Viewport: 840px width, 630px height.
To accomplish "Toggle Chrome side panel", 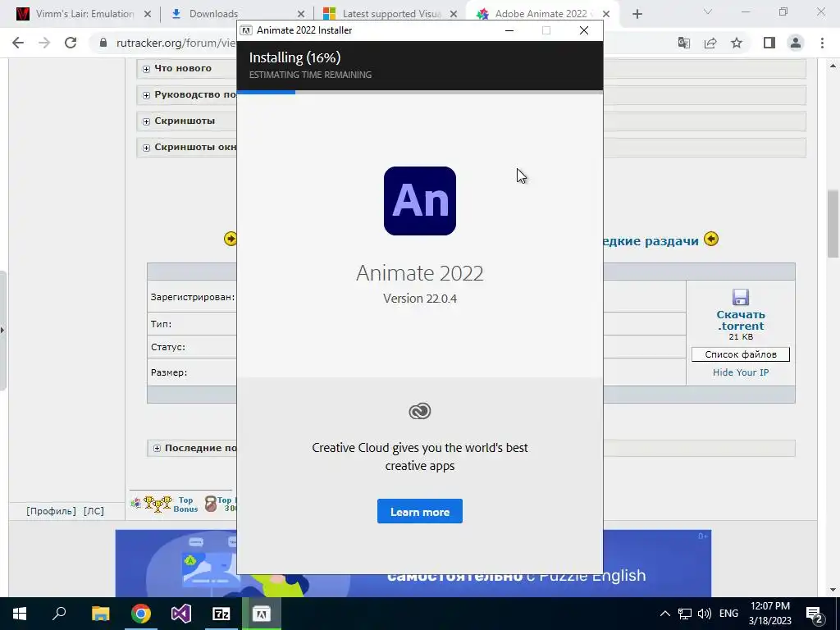I will pyautogui.click(x=769, y=43).
